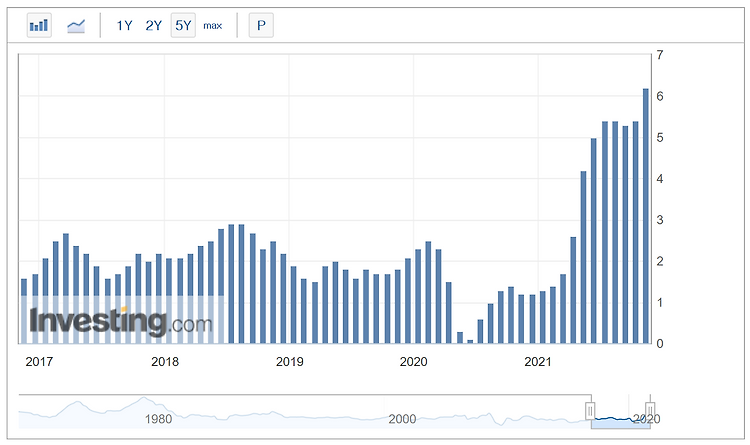The image size is (750, 445).
Task: Click the y-axis value 7
Action: point(660,55)
